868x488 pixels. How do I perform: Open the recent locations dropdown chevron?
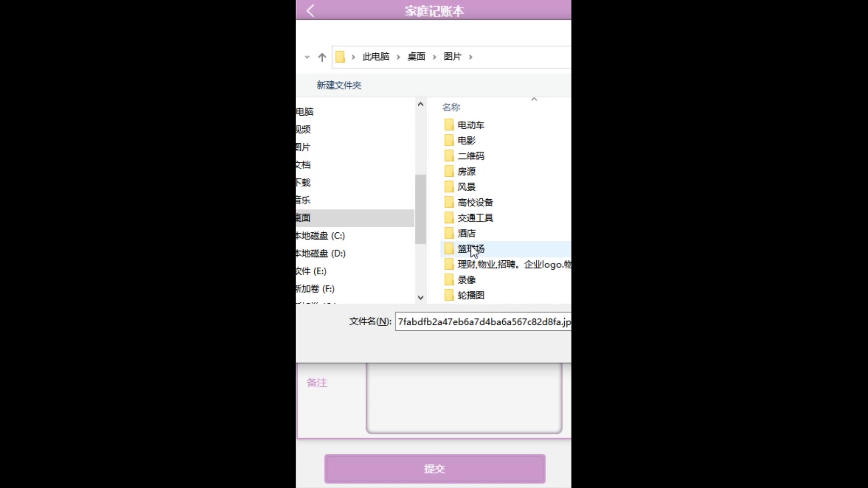307,57
